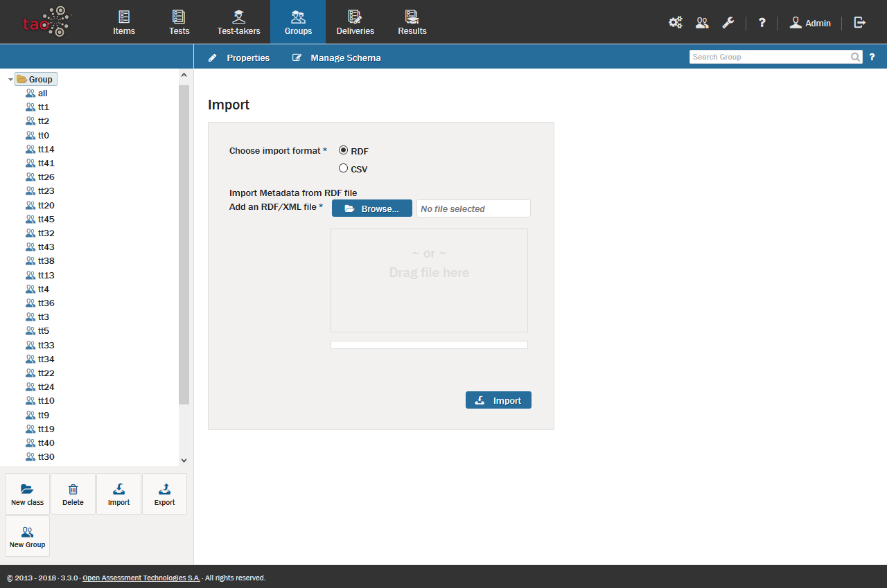Image resolution: width=887 pixels, height=588 pixels.
Task: Open help via header question mark icon
Action: click(x=762, y=23)
